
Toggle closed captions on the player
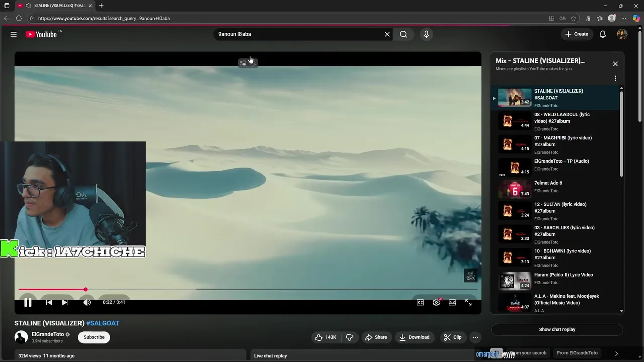click(420, 302)
